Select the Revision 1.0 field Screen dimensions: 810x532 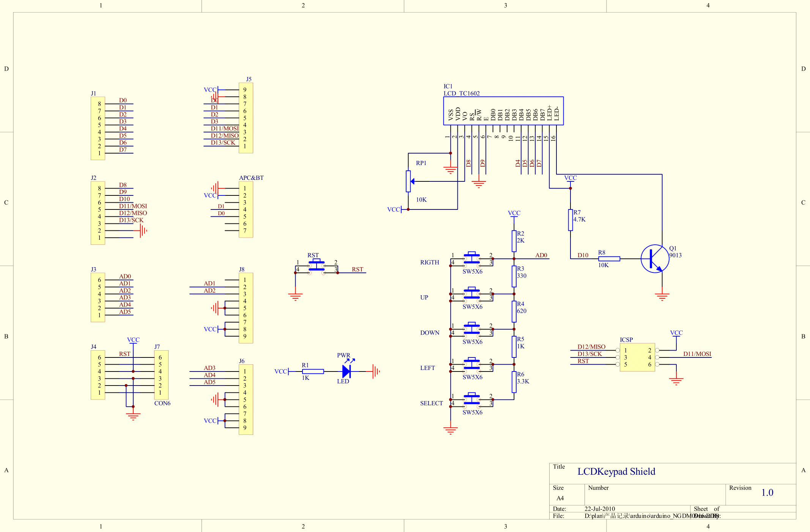point(767,493)
